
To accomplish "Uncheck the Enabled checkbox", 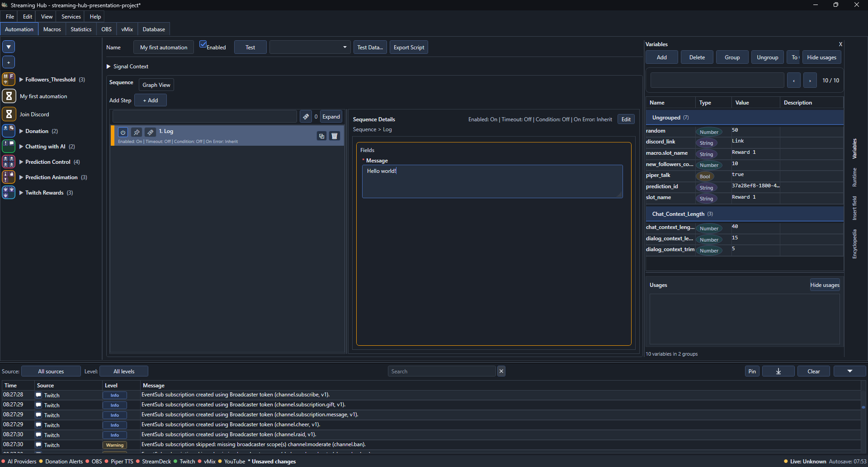I will click(203, 44).
